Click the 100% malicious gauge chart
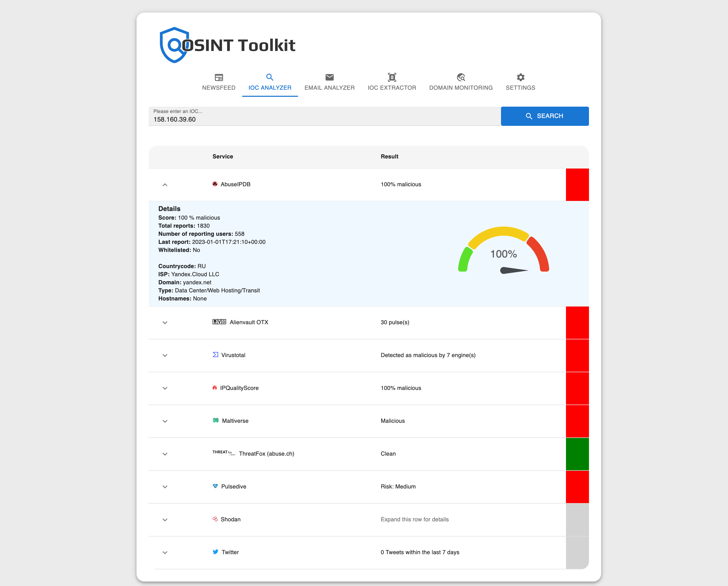Image resolution: width=728 pixels, height=586 pixels. [x=504, y=250]
